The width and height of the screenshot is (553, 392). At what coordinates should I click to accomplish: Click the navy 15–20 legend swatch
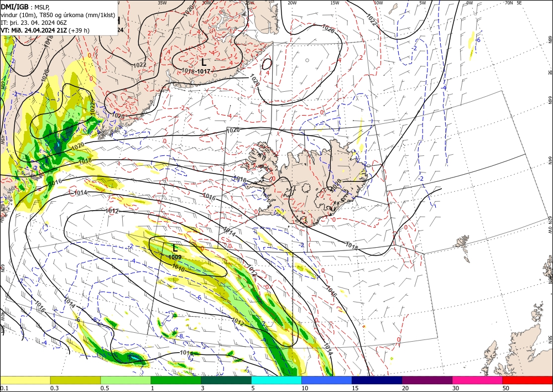pos(377,380)
